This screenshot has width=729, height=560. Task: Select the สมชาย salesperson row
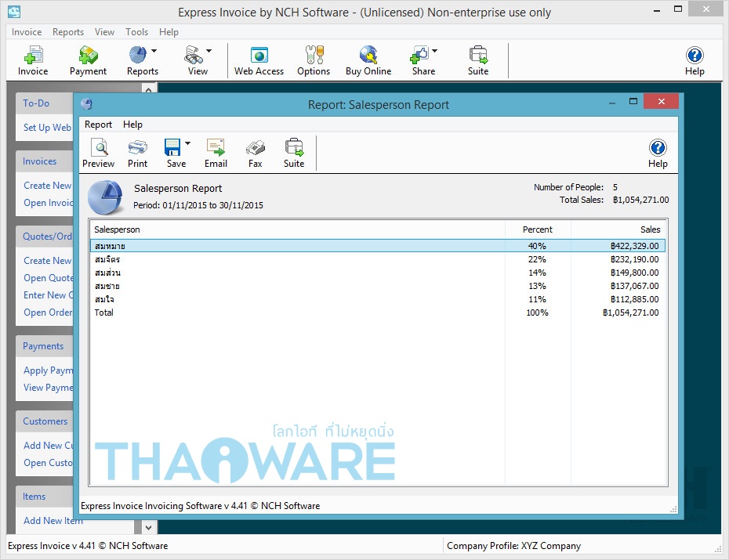point(378,286)
